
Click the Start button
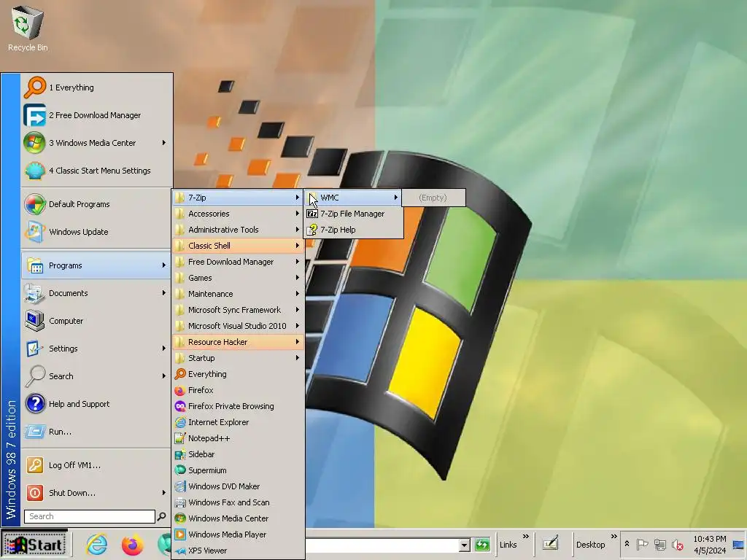[34, 544]
